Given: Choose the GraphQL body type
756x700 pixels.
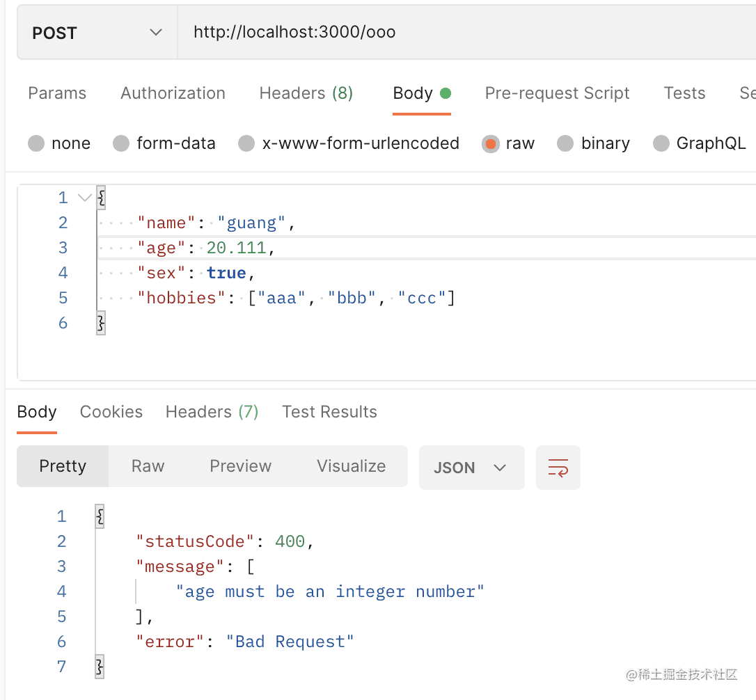Looking at the screenshot, I should tap(661, 144).
